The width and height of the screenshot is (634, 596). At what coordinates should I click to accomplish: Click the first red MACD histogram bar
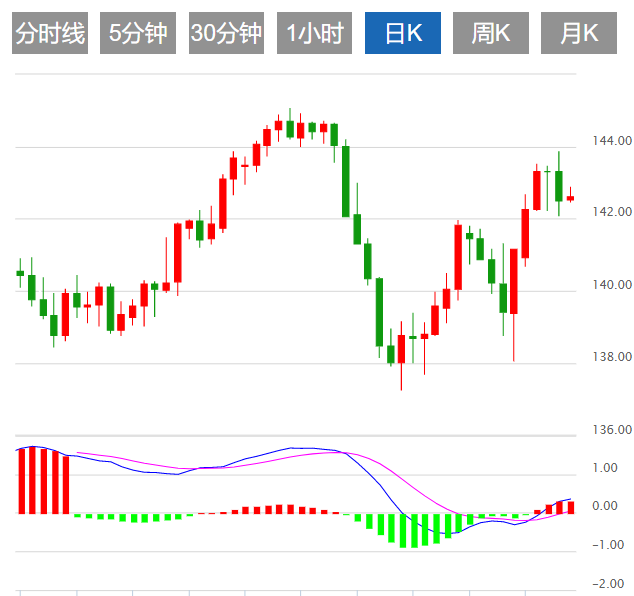21,481
